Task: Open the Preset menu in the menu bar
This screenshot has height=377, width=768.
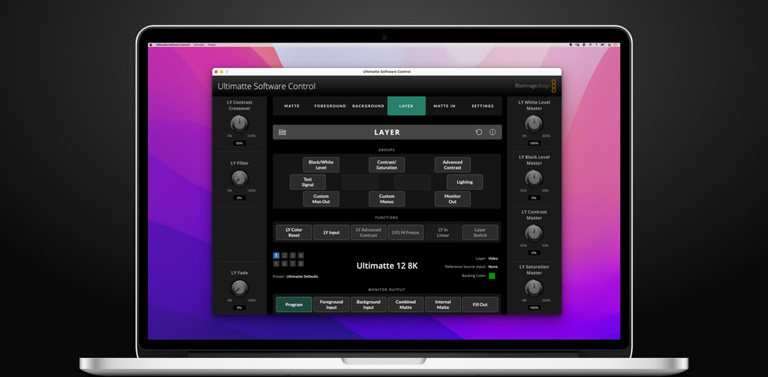Action: (x=212, y=45)
